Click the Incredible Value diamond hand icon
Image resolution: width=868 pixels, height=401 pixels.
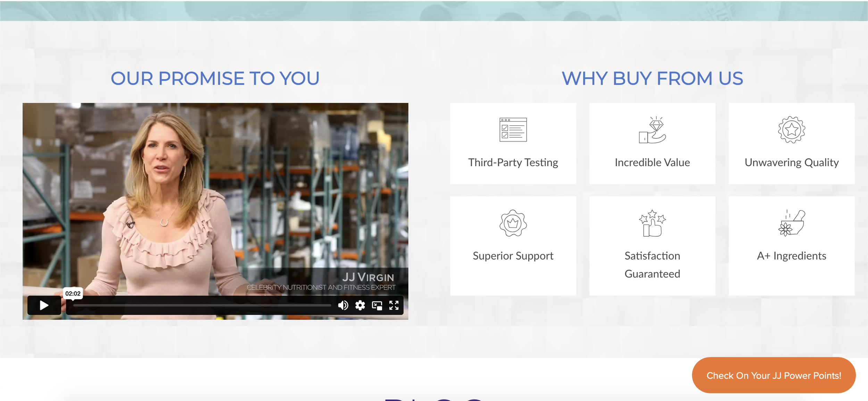click(x=652, y=130)
